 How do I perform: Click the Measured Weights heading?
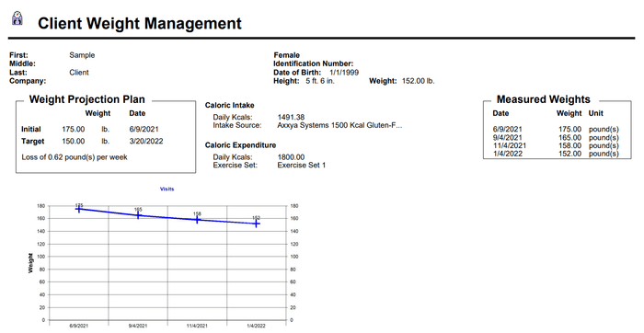click(x=544, y=99)
